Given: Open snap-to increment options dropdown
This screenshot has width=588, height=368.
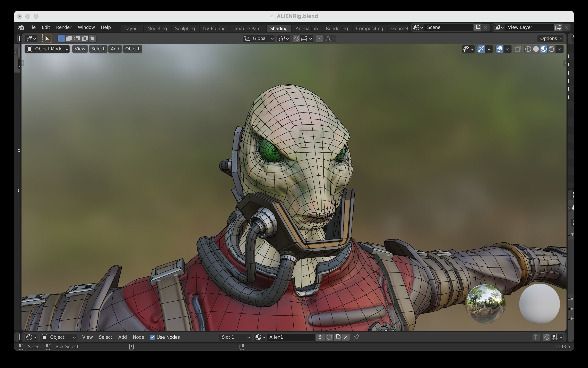Looking at the screenshot, I should [306, 39].
